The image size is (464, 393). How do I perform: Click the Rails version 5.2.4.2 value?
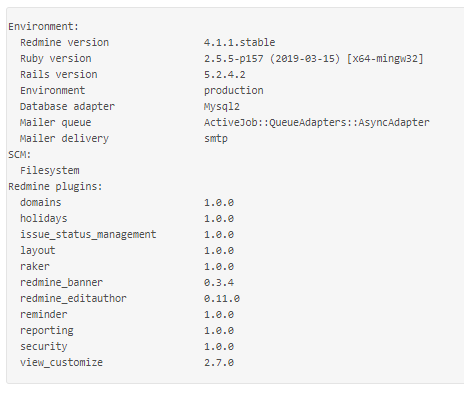[x=225, y=74]
